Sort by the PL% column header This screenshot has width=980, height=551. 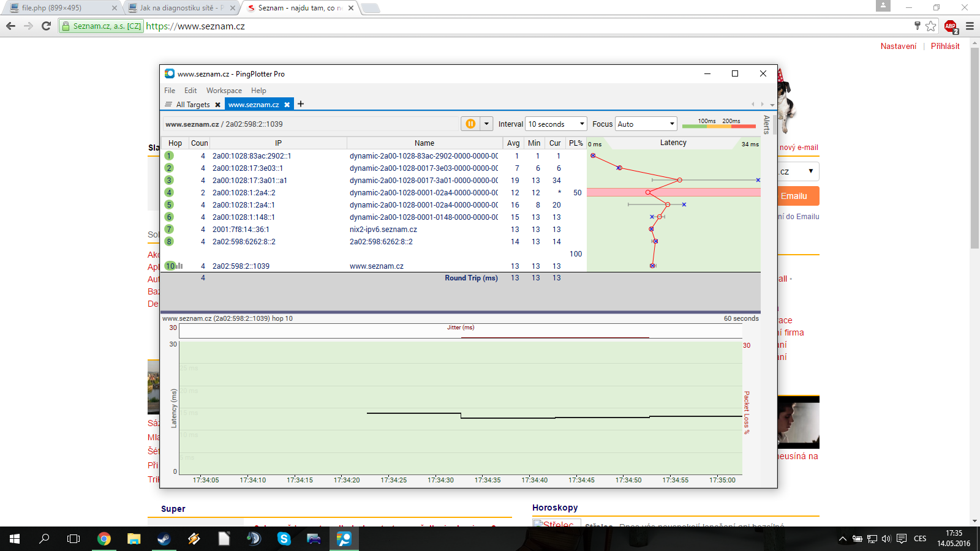click(576, 143)
